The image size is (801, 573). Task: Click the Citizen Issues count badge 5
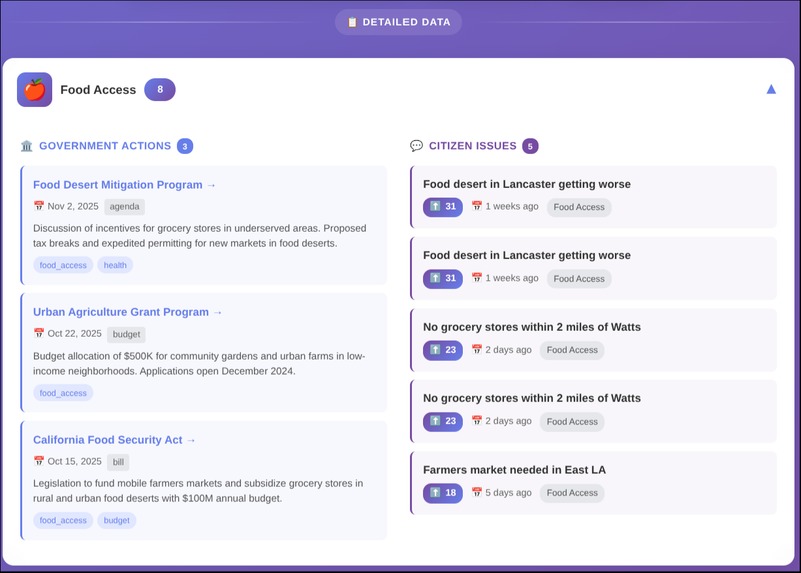pyautogui.click(x=530, y=146)
